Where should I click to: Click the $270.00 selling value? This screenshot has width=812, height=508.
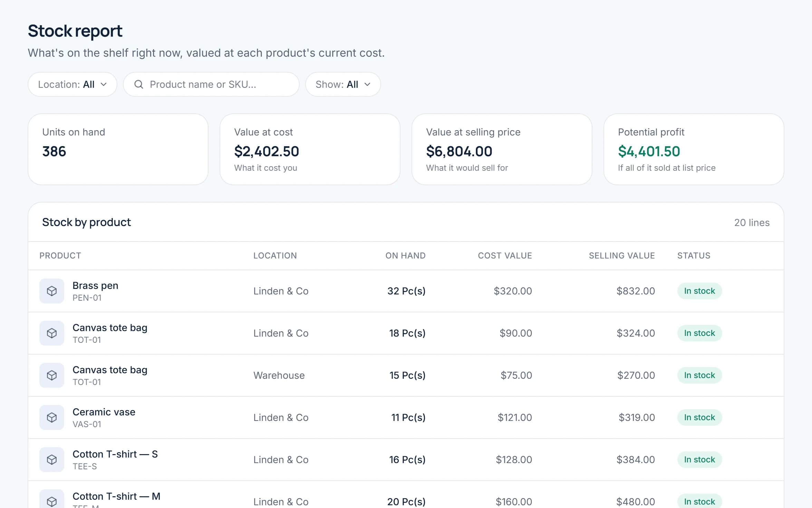pyautogui.click(x=636, y=375)
